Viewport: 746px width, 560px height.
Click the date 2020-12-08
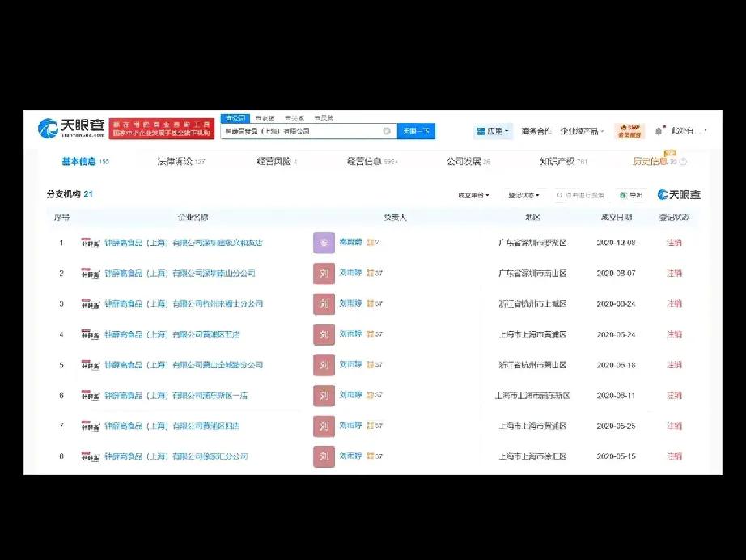tap(616, 243)
